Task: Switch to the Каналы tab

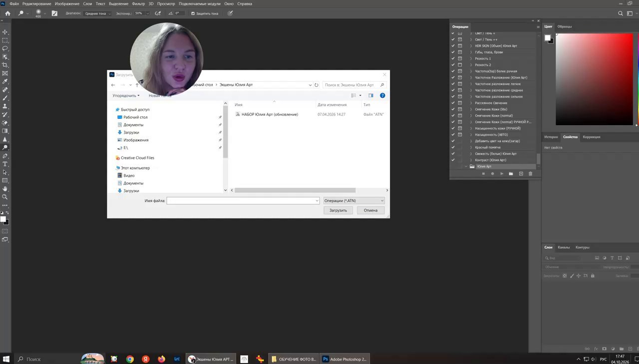Action: 564,247
